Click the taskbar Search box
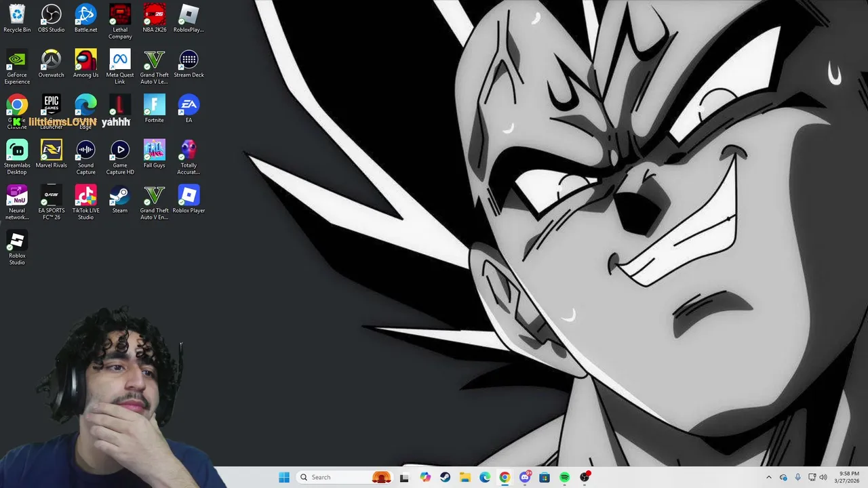 344,477
